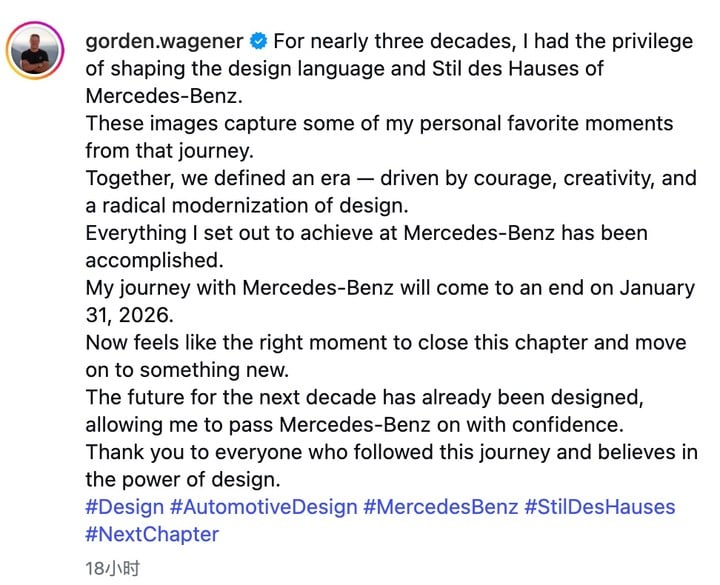
Task: Open the gorden.wagener username link
Action: coord(164,42)
